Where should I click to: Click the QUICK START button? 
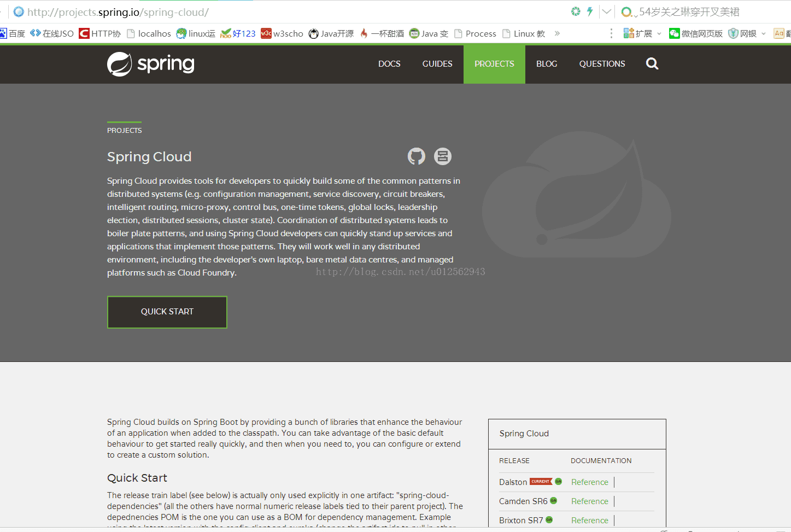tap(167, 312)
